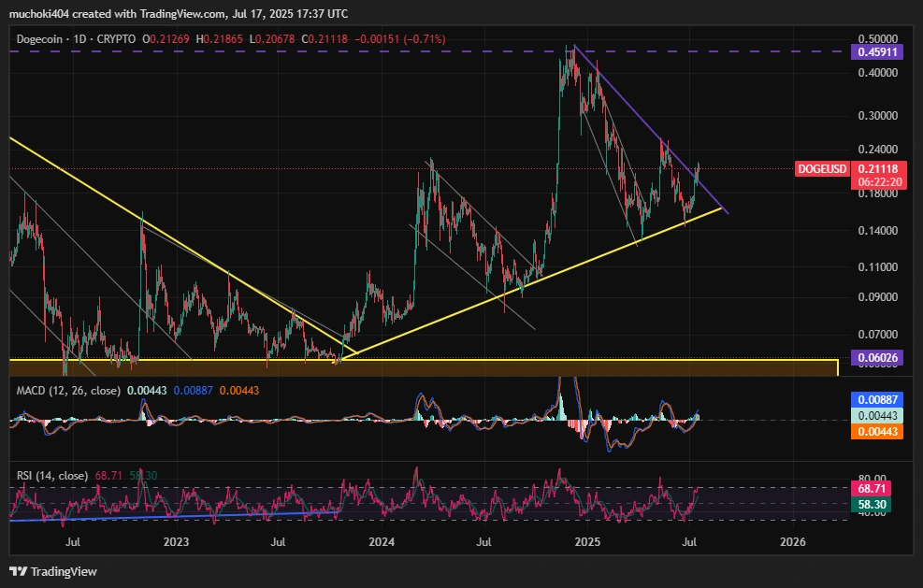Click the green RSI 58.30 value label

coord(877,505)
